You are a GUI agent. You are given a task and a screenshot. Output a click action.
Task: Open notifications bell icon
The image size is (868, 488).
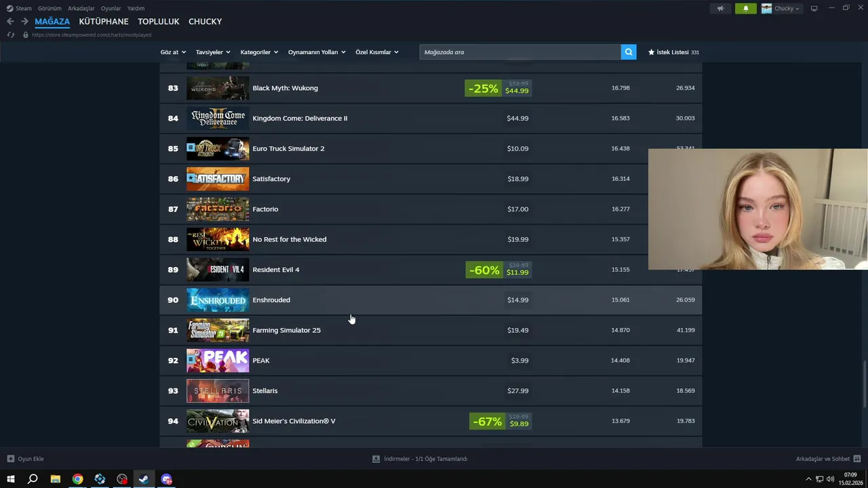click(x=746, y=8)
